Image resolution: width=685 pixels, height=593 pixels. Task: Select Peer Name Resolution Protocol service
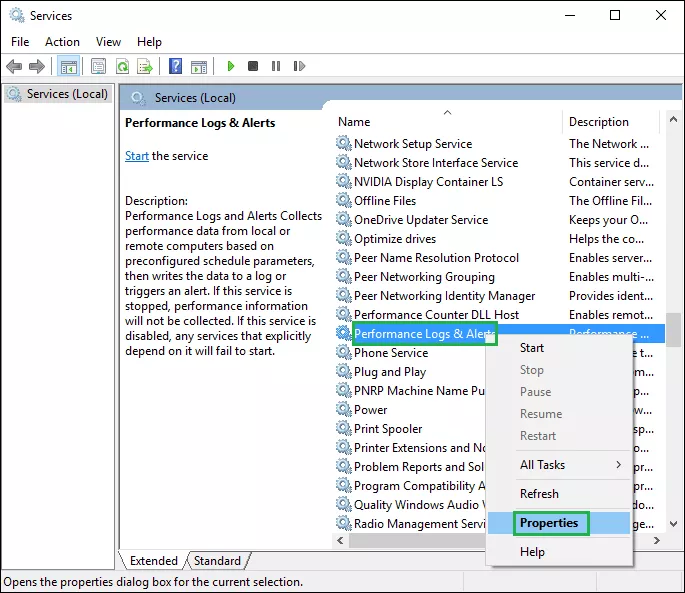tap(499, 258)
